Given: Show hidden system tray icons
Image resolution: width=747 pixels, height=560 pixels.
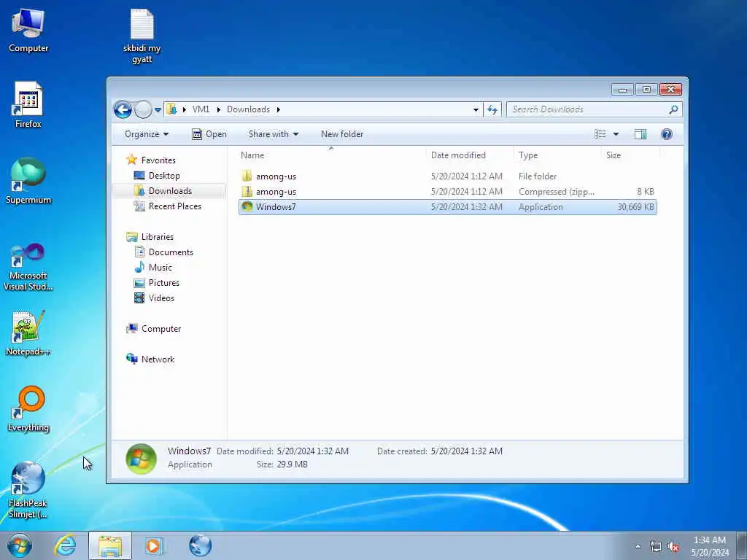Looking at the screenshot, I should pos(638,546).
